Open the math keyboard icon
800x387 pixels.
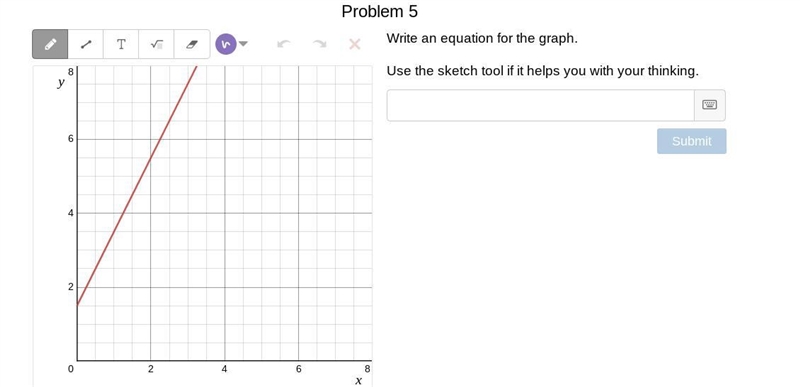pos(709,105)
